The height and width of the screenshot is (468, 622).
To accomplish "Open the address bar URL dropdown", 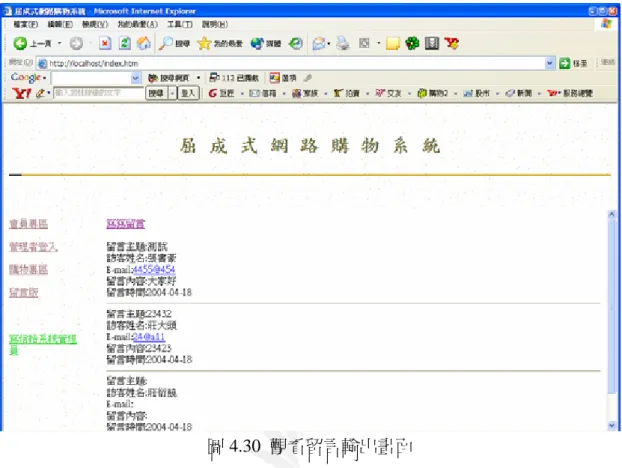I will point(549,63).
